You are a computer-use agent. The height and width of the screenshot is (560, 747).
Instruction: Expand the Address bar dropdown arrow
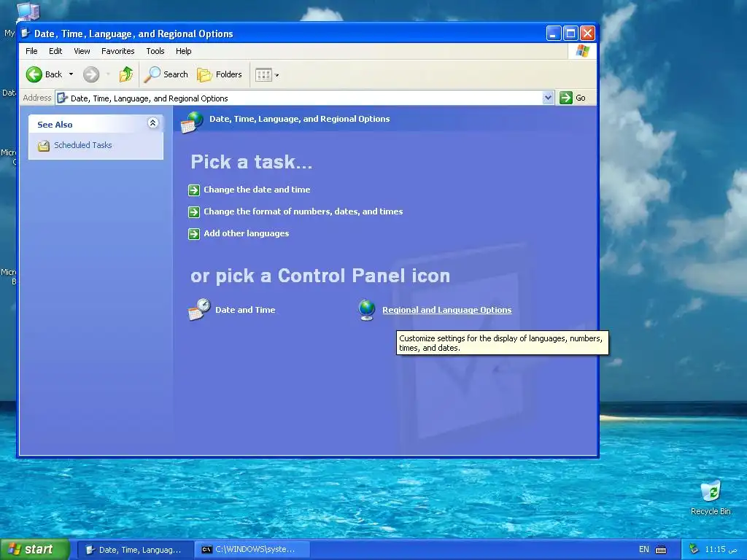(548, 98)
